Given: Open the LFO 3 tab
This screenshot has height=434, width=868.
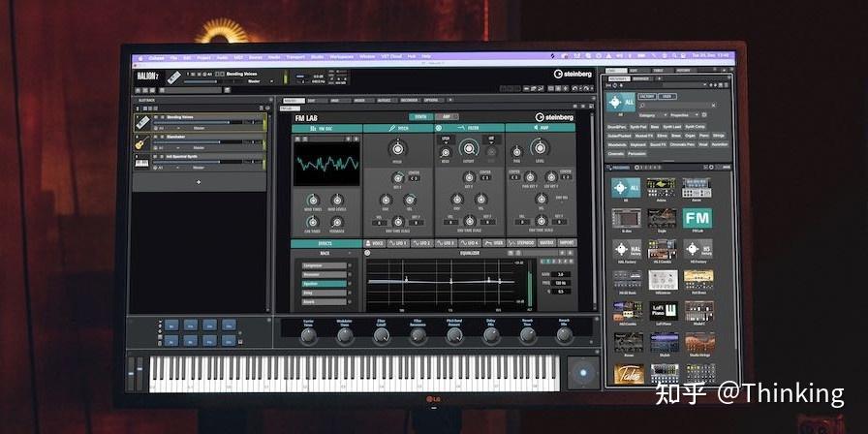Looking at the screenshot, I should 445,243.
